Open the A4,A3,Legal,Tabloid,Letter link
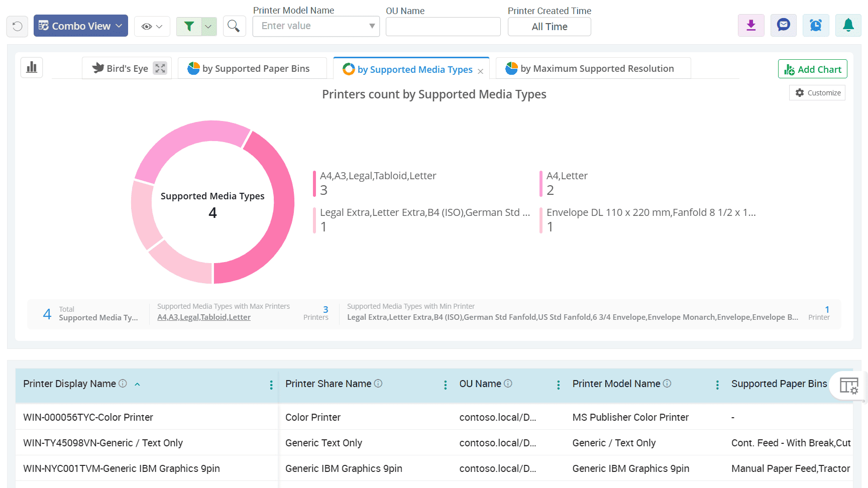868x488 pixels. pyautogui.click(x=203, y=317)
